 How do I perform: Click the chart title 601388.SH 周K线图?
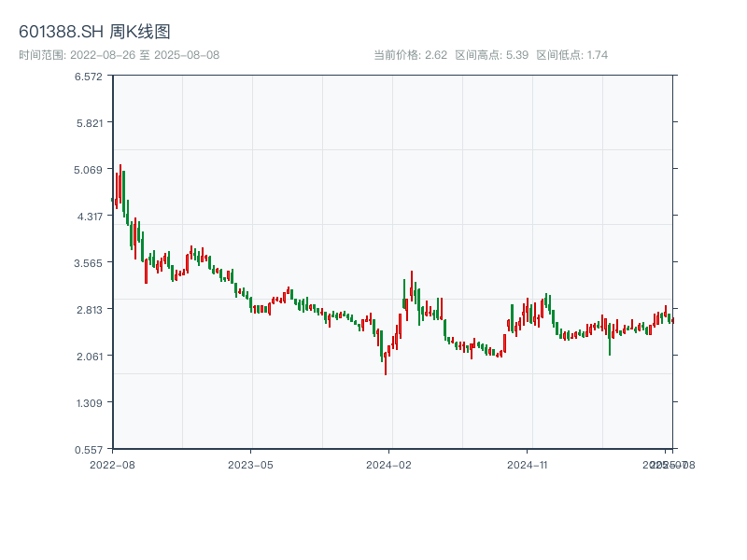(x=94, y=33)
